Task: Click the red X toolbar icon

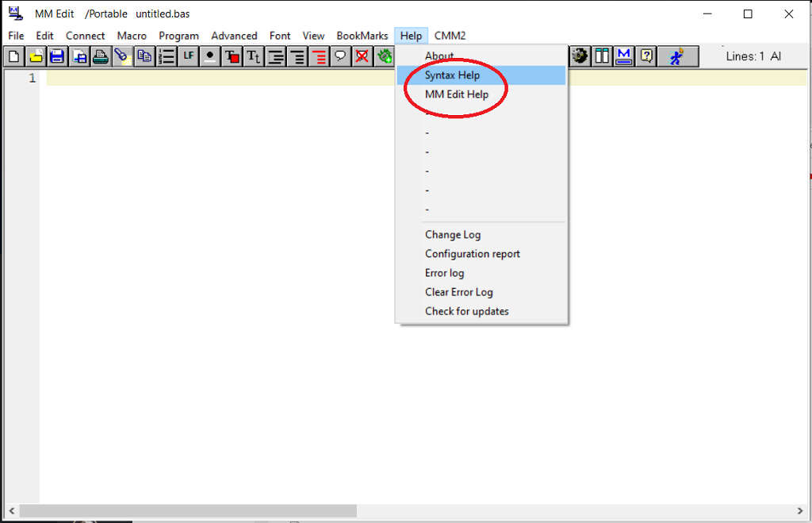Action: 362,56
